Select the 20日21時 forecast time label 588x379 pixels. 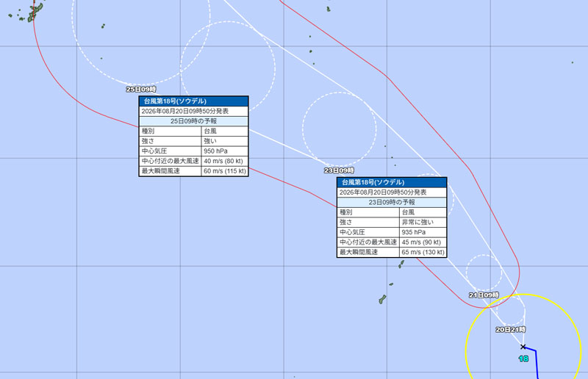[510, 330]
